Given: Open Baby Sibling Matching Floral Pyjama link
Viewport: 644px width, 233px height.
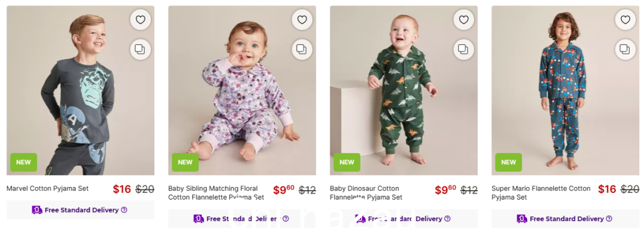Looking at the screenshot, I should (216, 192).
